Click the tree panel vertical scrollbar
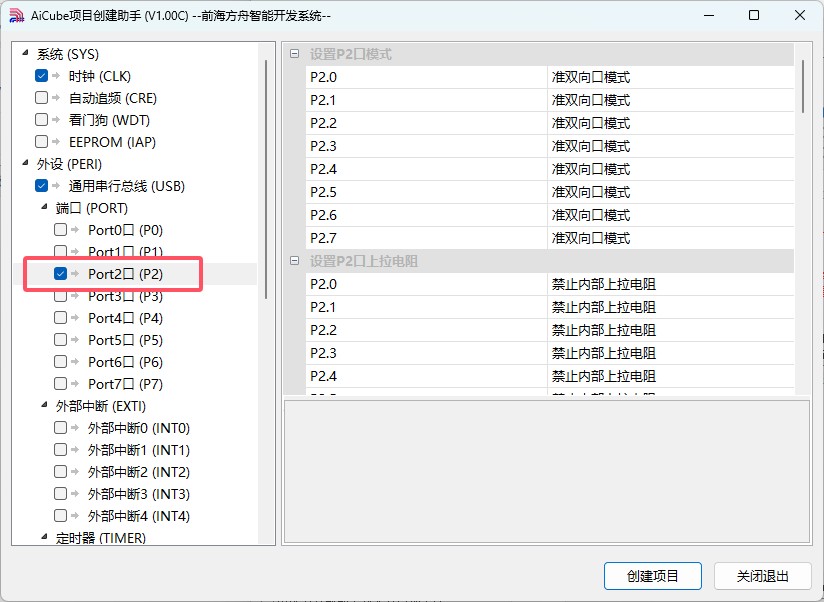Screen dimensions: 824x602 click(266, 179)
